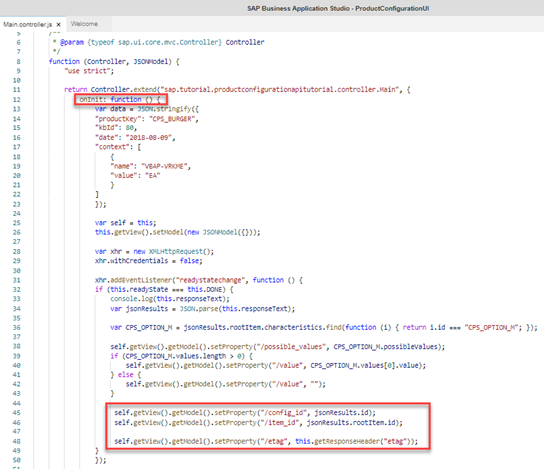The image size is (544, 469).
Task: Click 'function (Controller, JSONModel)' line
Action: pos(114,61)
